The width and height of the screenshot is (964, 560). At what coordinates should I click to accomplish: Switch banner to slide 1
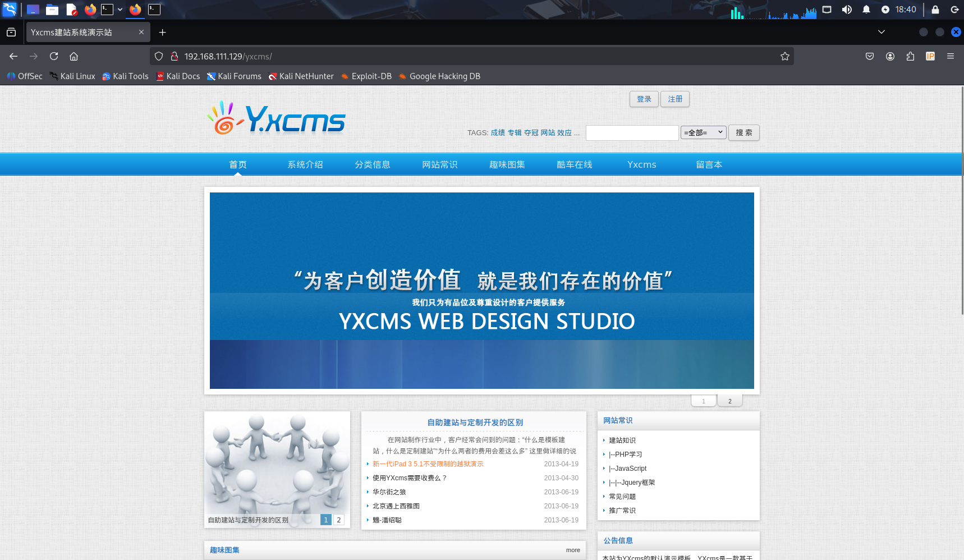(704, 401)
